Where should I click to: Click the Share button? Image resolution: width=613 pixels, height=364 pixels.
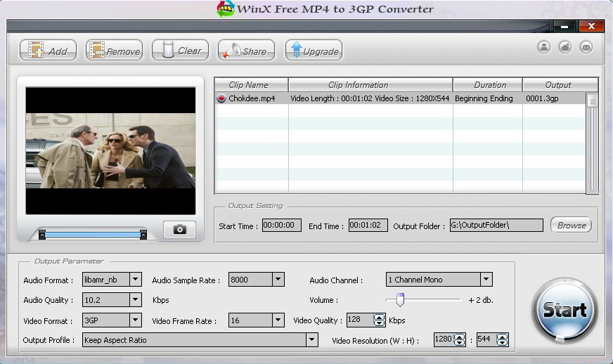click(246, 51)
